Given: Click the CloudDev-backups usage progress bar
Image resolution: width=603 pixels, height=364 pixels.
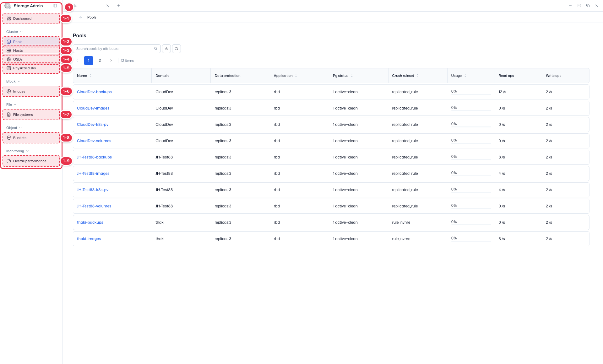Looking at the screenshot, I should (471, 94).
